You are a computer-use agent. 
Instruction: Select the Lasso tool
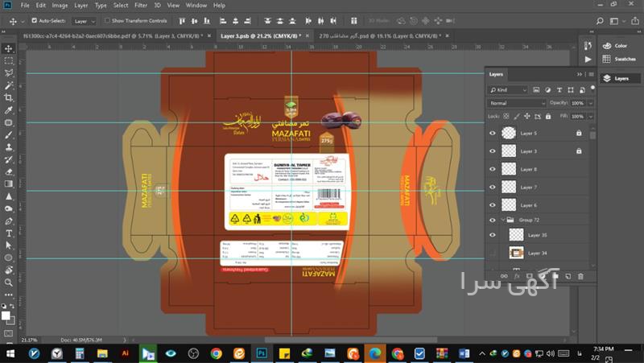[x=8, y=73]
